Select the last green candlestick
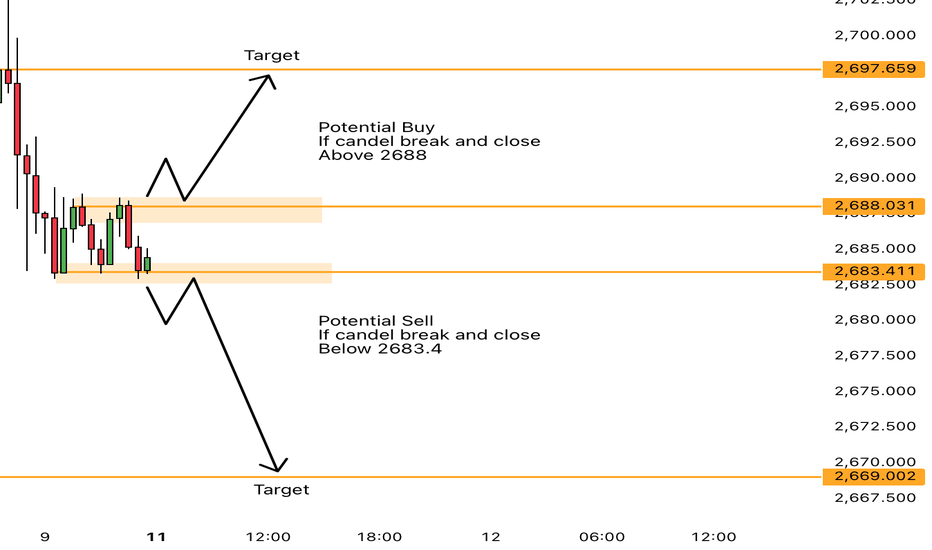This screenshot has height=550, width=932. 147,263
